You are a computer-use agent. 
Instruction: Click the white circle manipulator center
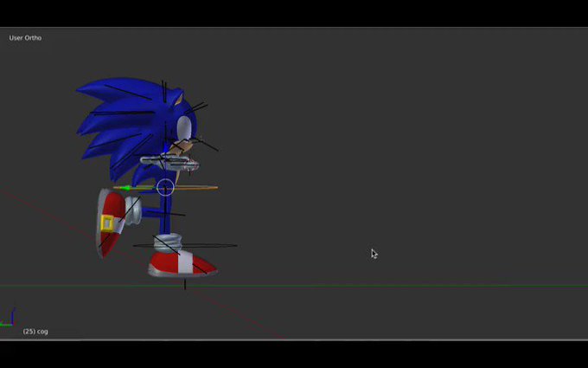click(x=165, y=187)
